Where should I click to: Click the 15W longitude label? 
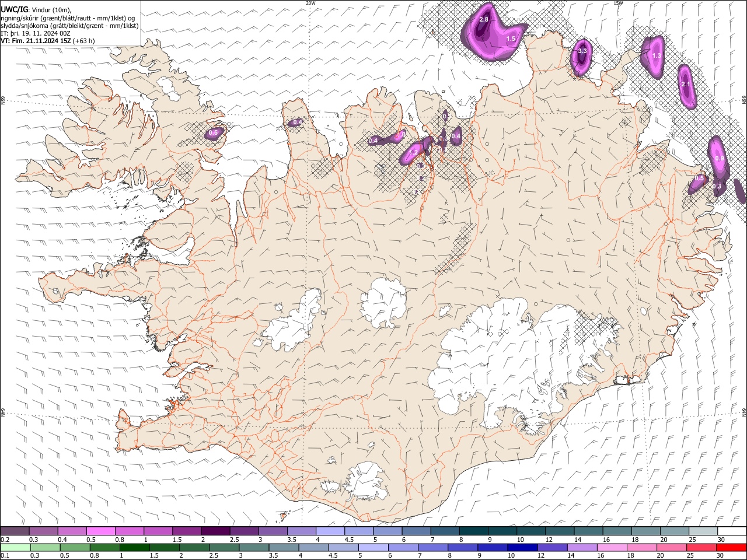pyautogui.click(x=618, y=3)
